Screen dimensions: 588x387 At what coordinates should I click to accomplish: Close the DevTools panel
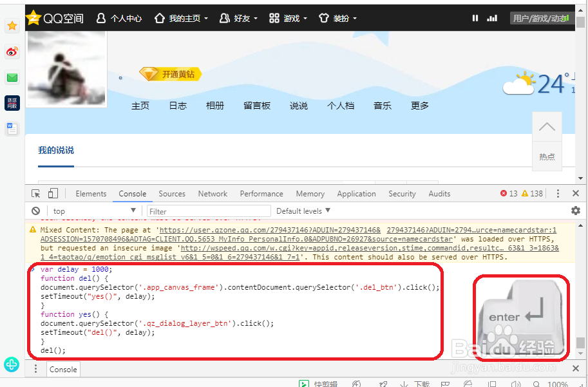pyautogui.click(x=576, y=193)
